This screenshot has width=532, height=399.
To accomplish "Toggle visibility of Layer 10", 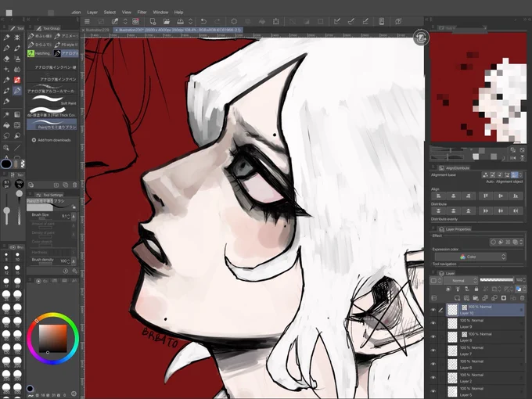I will point(433,310).
